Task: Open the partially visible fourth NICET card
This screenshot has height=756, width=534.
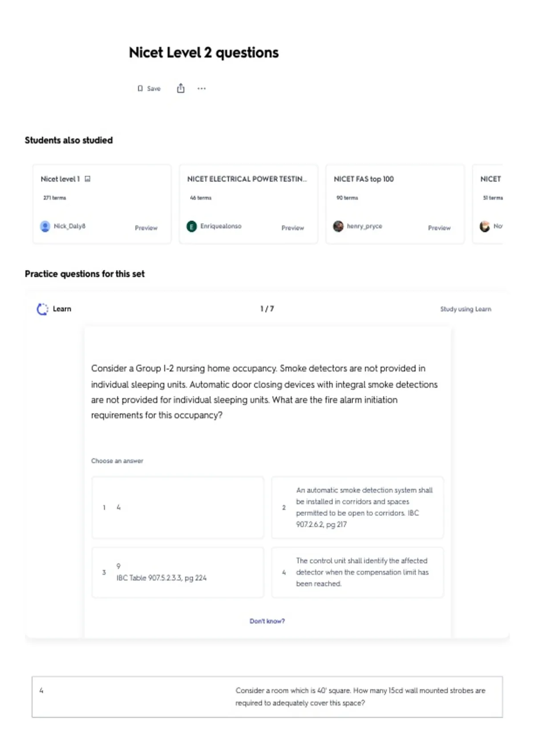Action: (488, 204)
